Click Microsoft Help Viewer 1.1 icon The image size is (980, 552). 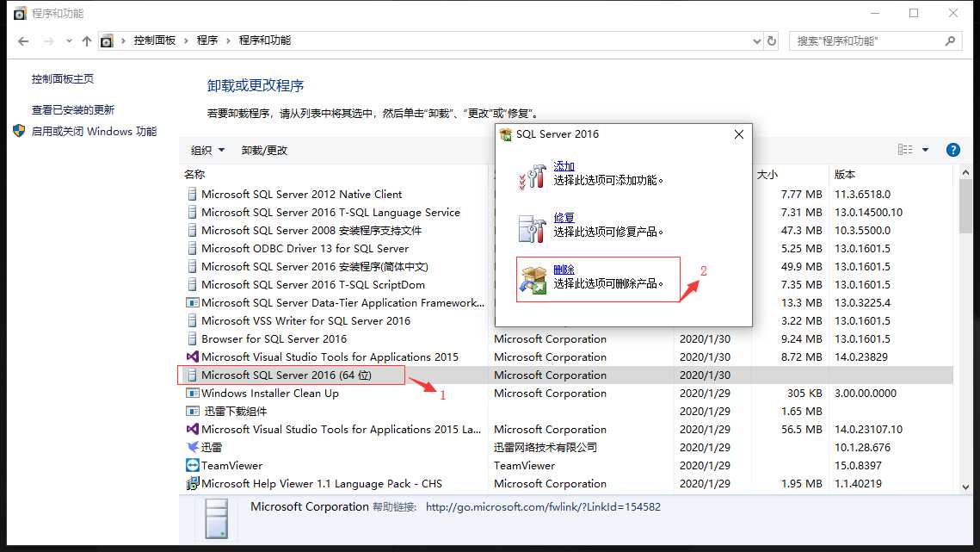[x=193, y=483]
